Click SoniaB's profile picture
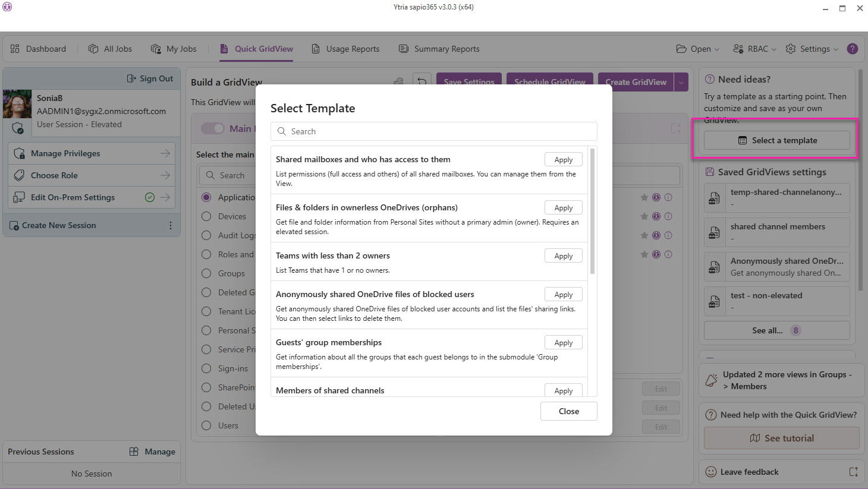868x489 pixels. coord(17,105)
